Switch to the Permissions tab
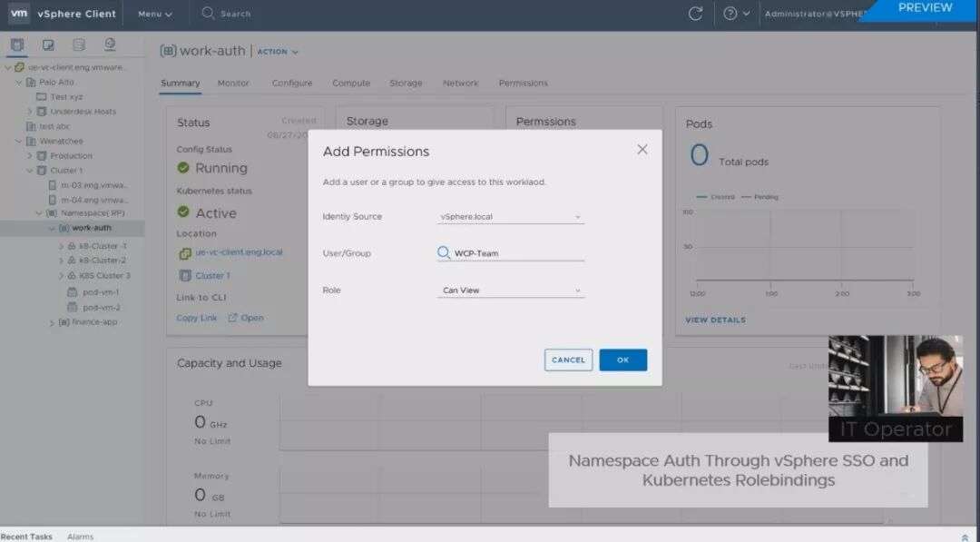Viewport: 980px width, 542px height. point(524,84)
